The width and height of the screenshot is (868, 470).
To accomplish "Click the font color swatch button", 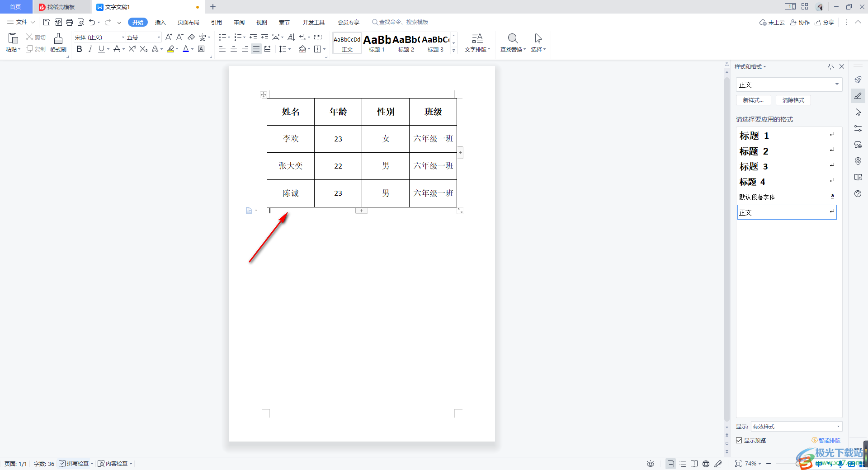I will point(186,49).
